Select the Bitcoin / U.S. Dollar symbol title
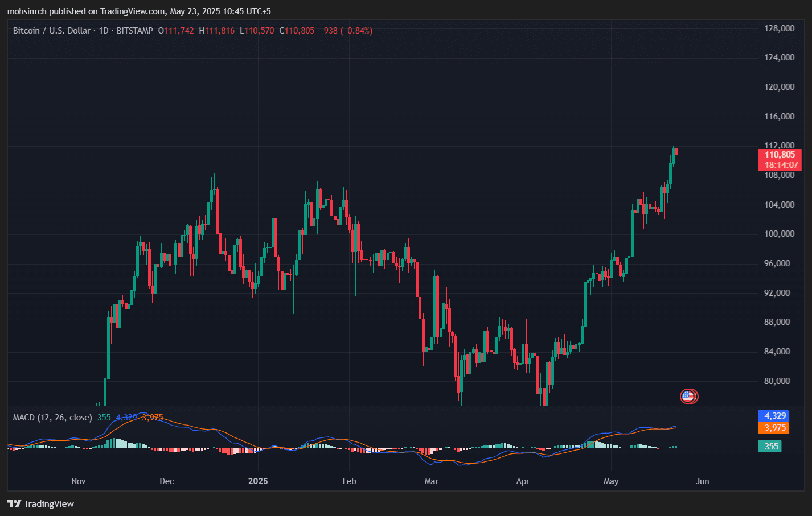This screenshot has width=812, height=516. coord(52,31)
